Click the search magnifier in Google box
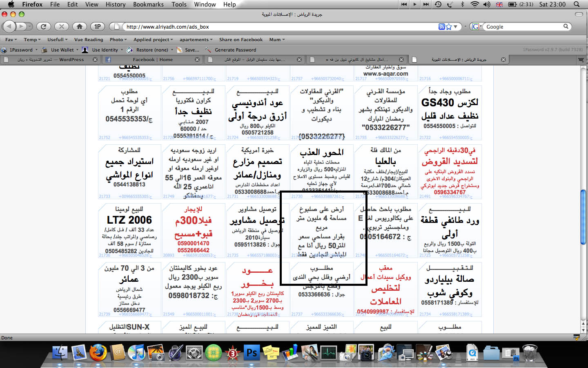Image resolution: width=588 pixels, height=368 pixels. [566, 27]
